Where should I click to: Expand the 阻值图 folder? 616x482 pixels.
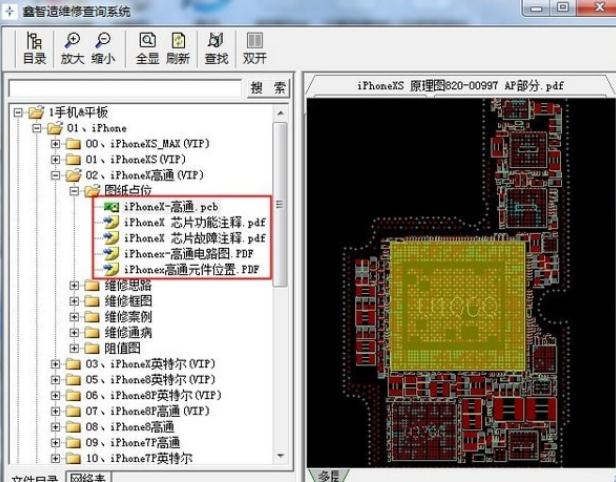tap(75, 349)
